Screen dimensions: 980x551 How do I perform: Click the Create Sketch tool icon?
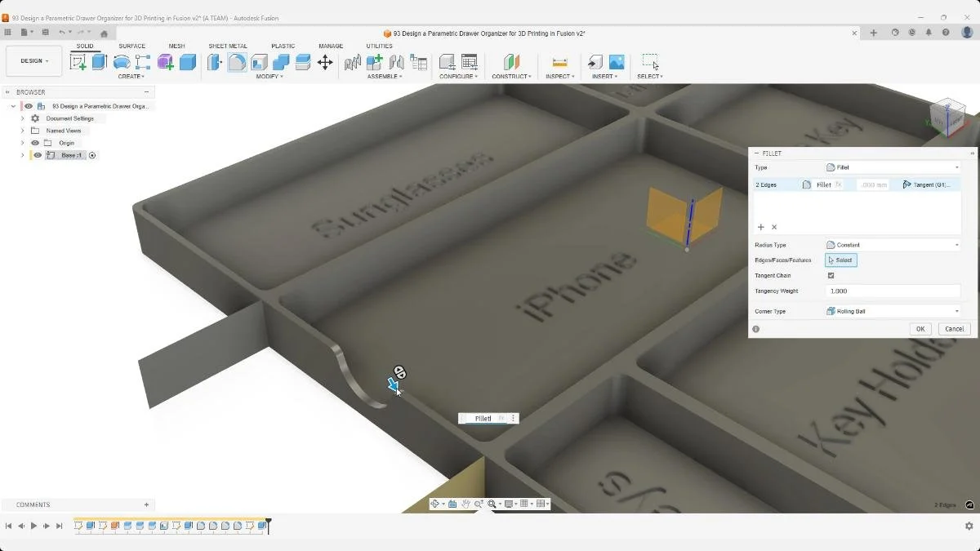pos(78,62)
